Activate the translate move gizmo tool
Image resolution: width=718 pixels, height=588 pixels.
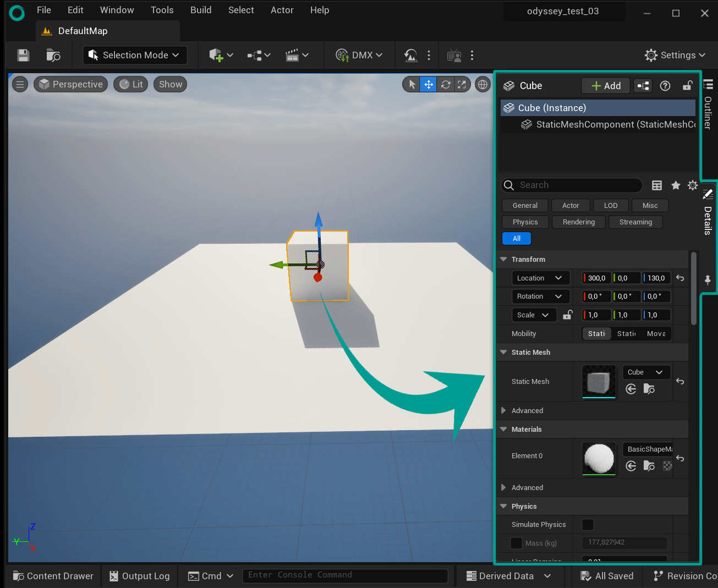[x=429, y=84]
